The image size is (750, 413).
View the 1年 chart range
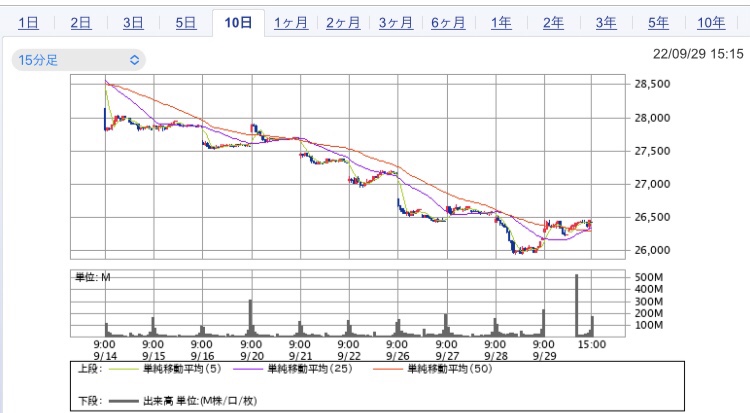[x=501, y=22]
